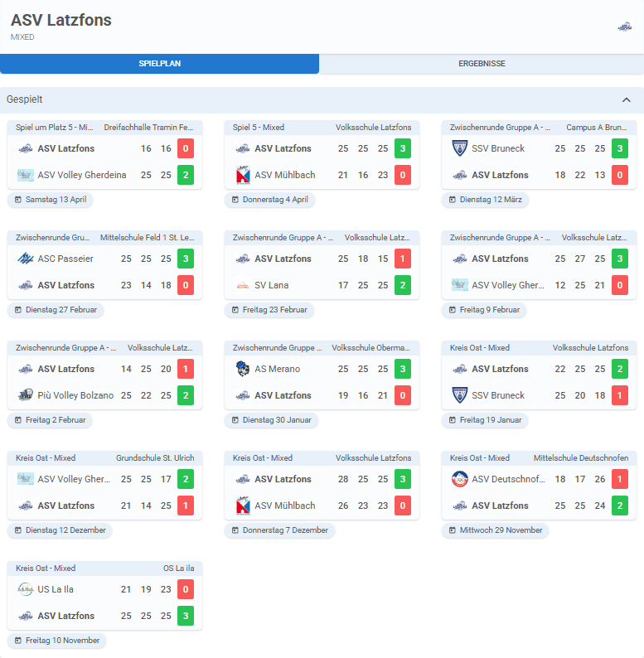Click the ASV Volley Gherdeina logo, 13 April match
Image resolution: width=644 pixels, height=658 pixels.
26,175
